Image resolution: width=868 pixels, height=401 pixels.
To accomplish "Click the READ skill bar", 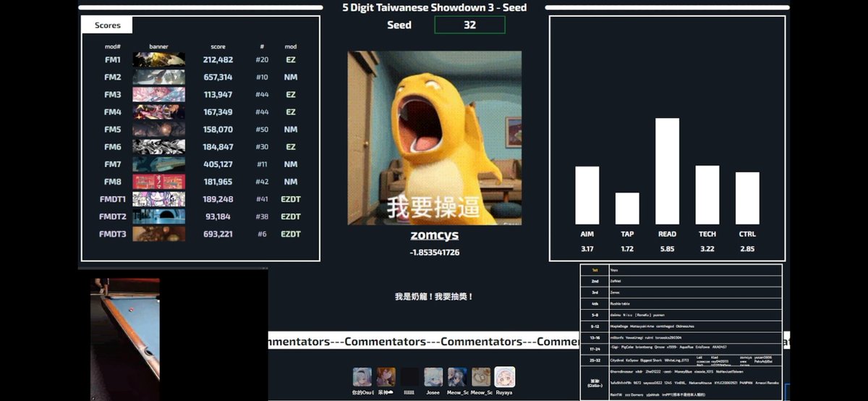I will coord(667,171).
